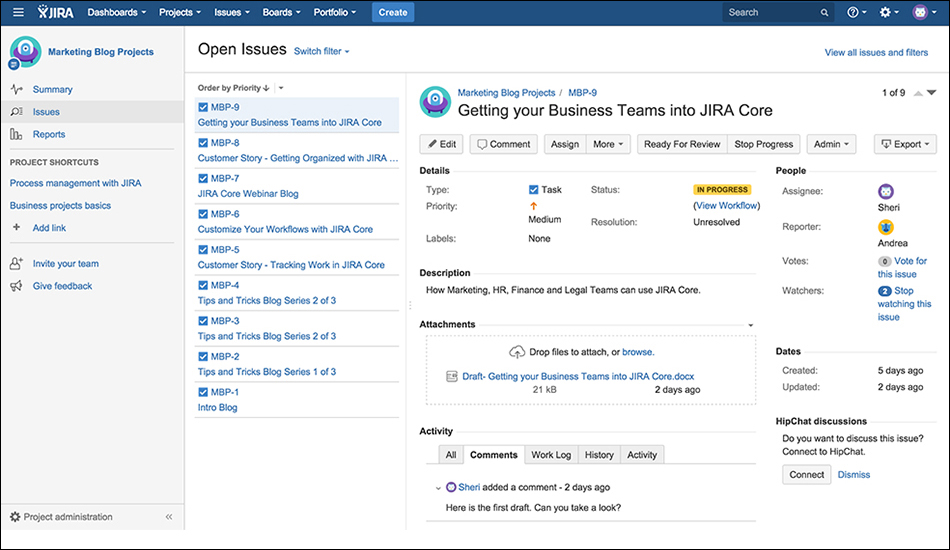Switch to the Work Log tab
The width and height of the screenshot is (950, 550).
pos(551,455)
